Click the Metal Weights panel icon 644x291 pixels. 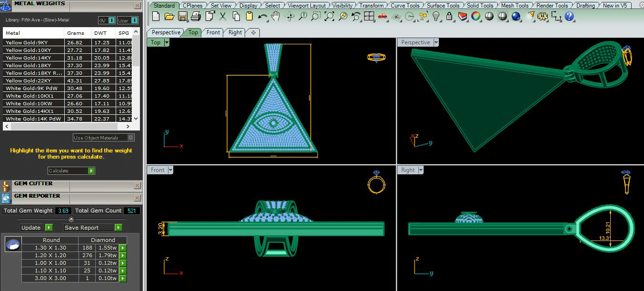pyautogui.click(x=6, y=5)
